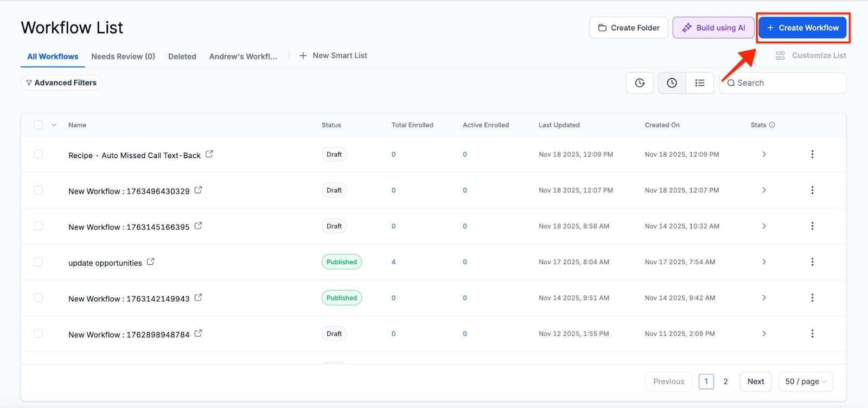The image size is (868, 408).
Task: Click Build using AI button
Action: 713,28
